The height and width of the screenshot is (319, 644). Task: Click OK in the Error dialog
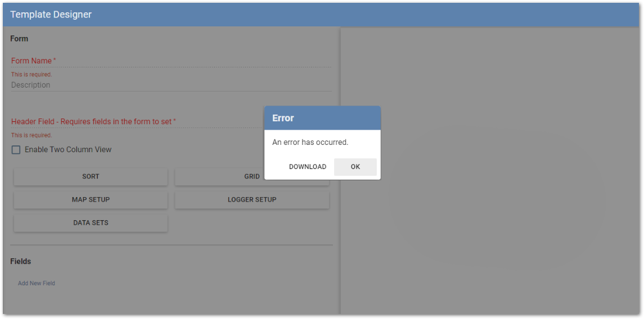pyautogui.click(x=355, y=167)
